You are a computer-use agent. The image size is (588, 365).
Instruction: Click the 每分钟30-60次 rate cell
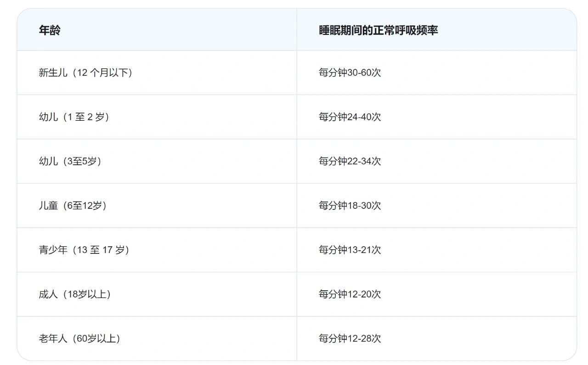click(350, 73)
